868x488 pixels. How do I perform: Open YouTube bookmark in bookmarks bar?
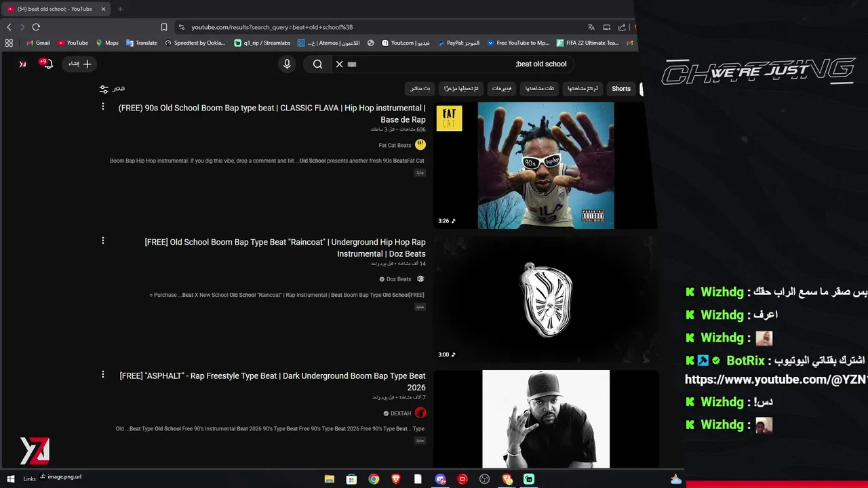pos(73,43)
